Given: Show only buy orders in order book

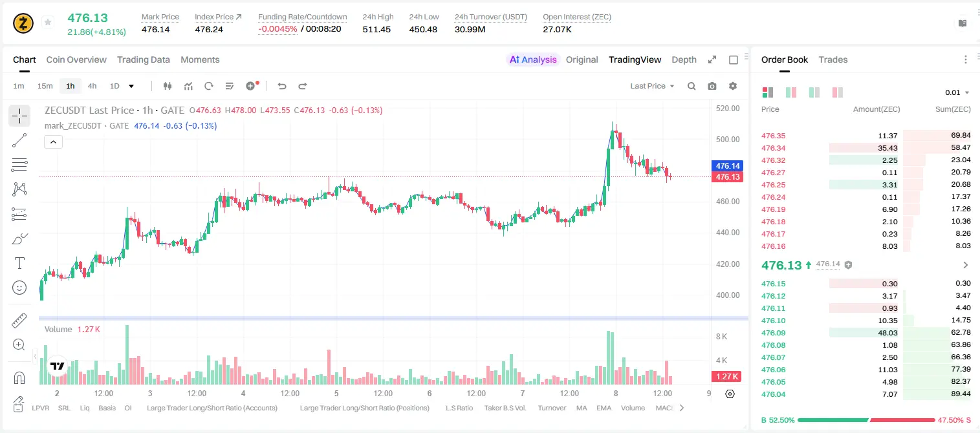Looking at the screenshot, I should pyautogui.click(x=814, y=92).
